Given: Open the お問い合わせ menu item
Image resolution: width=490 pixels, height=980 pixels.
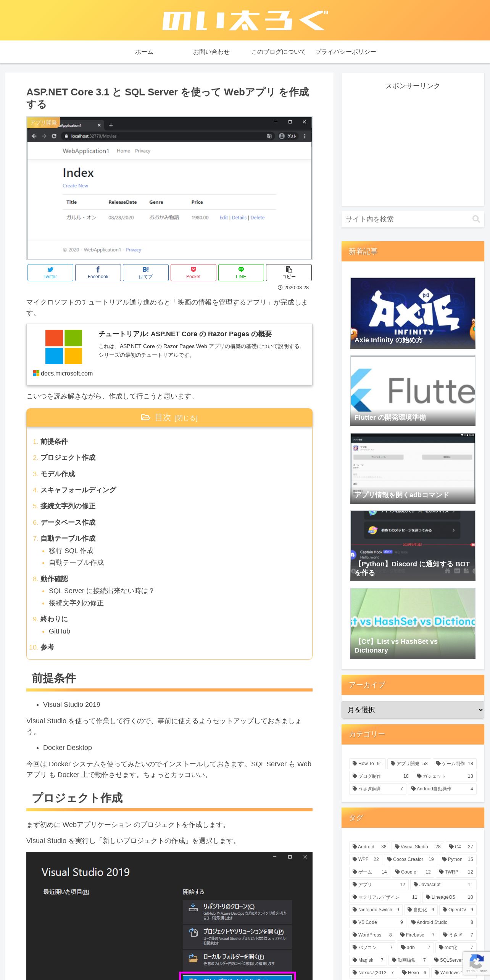Looking at the screenshot, I should point(211,52).
